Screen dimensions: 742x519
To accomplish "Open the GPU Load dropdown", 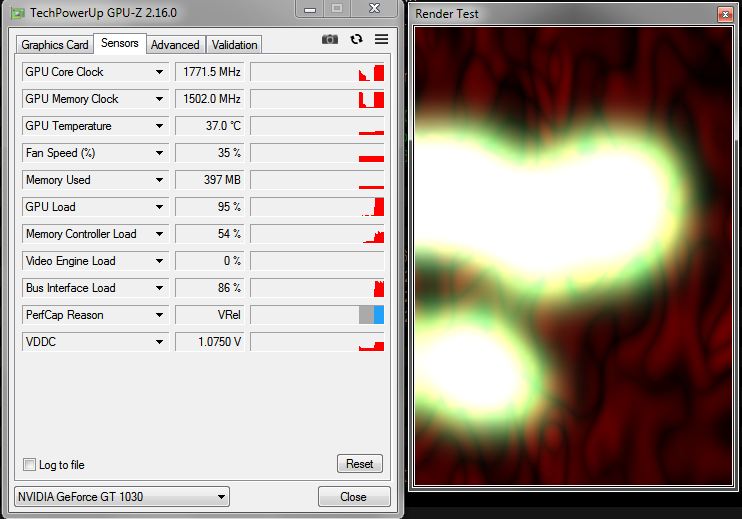I will (159, 207).
